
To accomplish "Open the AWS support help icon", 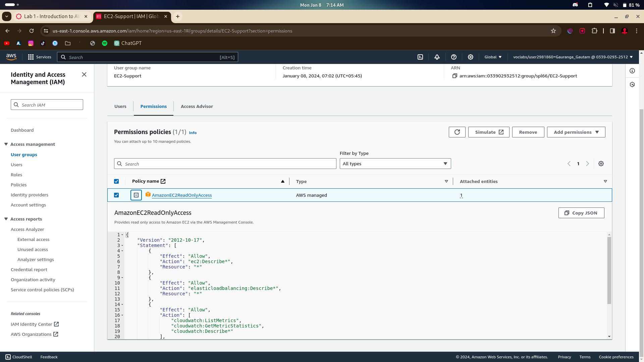I will [454, 57].
